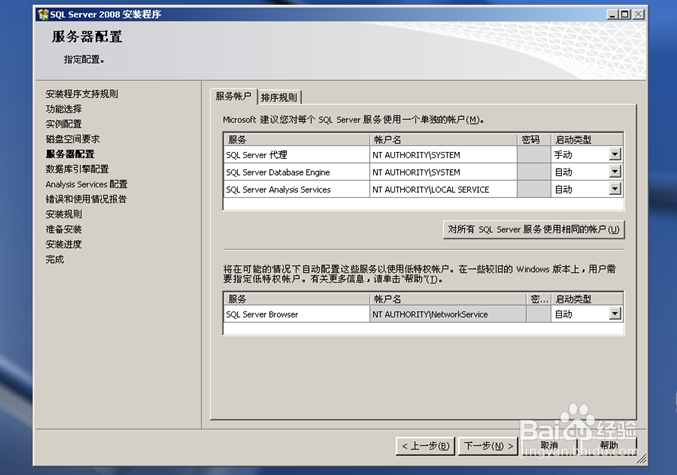Click password cell for SQL Server 代理
The height and width of the screenshot is (475, 677).
point(534,155)
